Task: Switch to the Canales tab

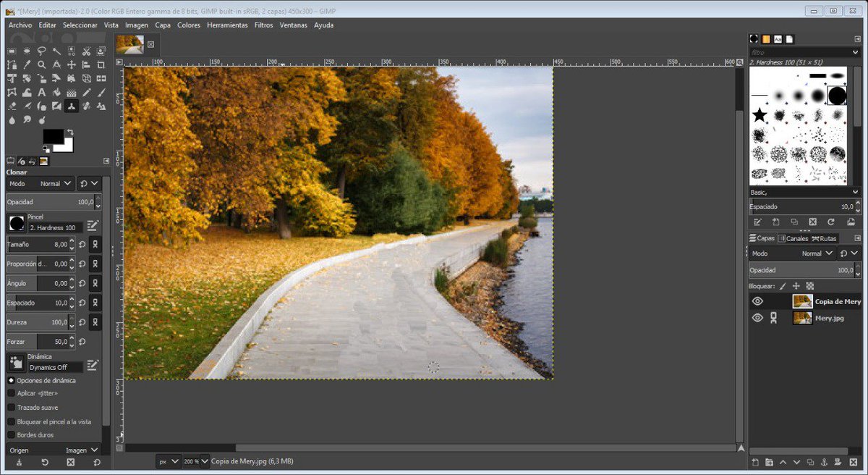Action: click(x=793, y=238)
